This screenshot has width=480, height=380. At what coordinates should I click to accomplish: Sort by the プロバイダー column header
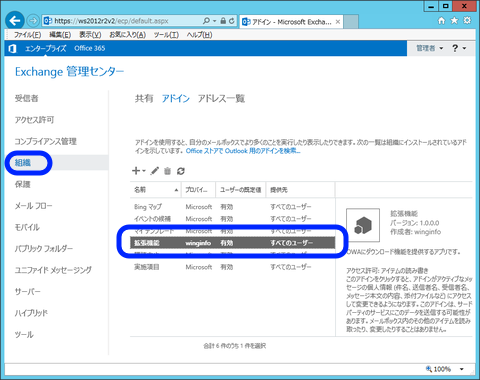tap(199, 190)
